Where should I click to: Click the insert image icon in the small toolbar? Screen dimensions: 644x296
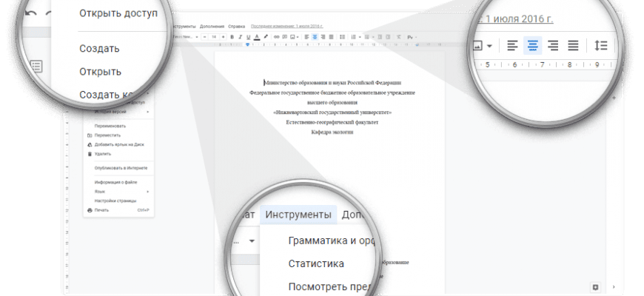click(x=292, y=37)
